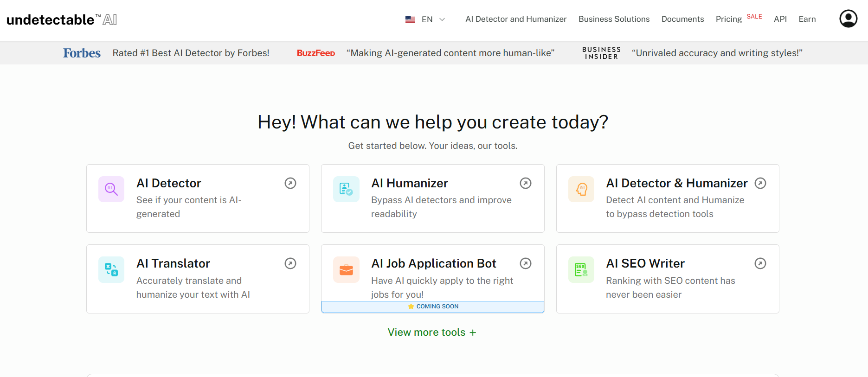Click the AI Job Application Bot briefcase icon
The height and width of the screenshot is (377, 868).
pyautogui.click(x=346, y=269)
